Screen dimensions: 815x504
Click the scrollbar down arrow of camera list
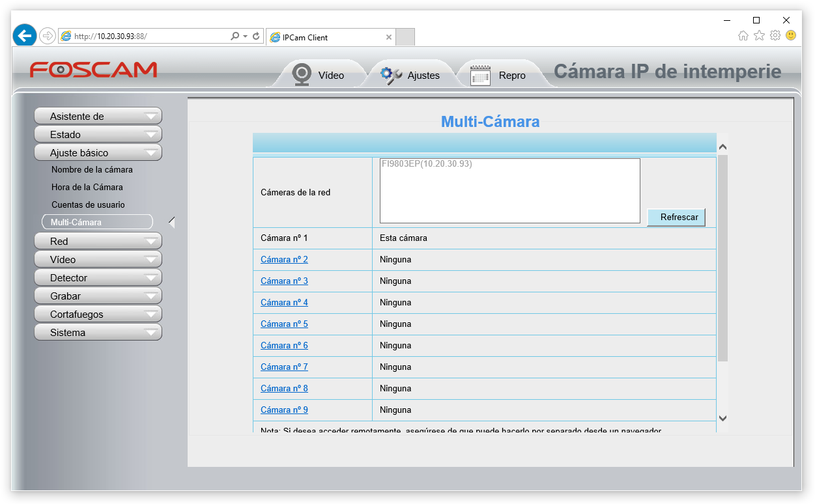(722, 418)
